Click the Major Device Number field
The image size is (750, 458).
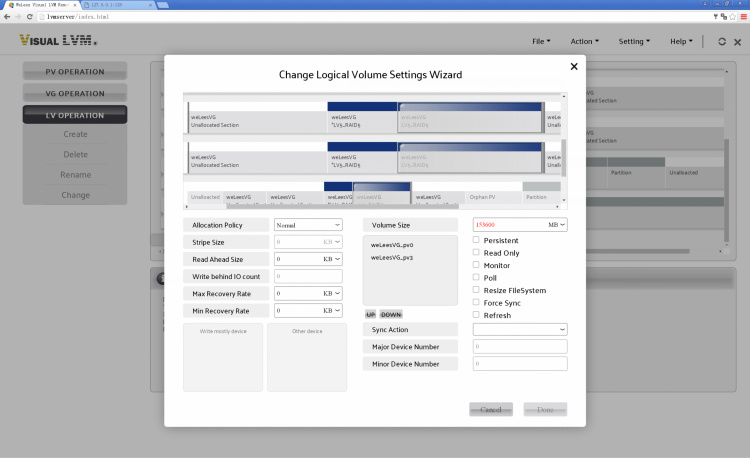pos(519,346)
